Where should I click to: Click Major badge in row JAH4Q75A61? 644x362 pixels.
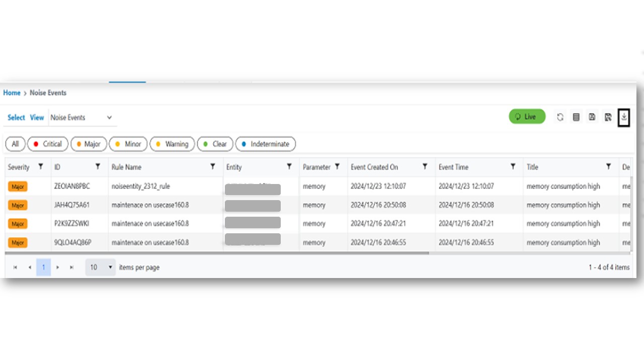tap(18, 205)
